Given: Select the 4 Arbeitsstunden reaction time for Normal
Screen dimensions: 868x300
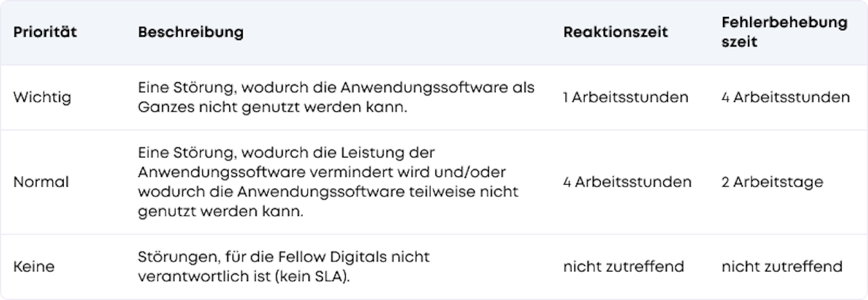Looking at the screenshot, I should [x=627, y=182].
